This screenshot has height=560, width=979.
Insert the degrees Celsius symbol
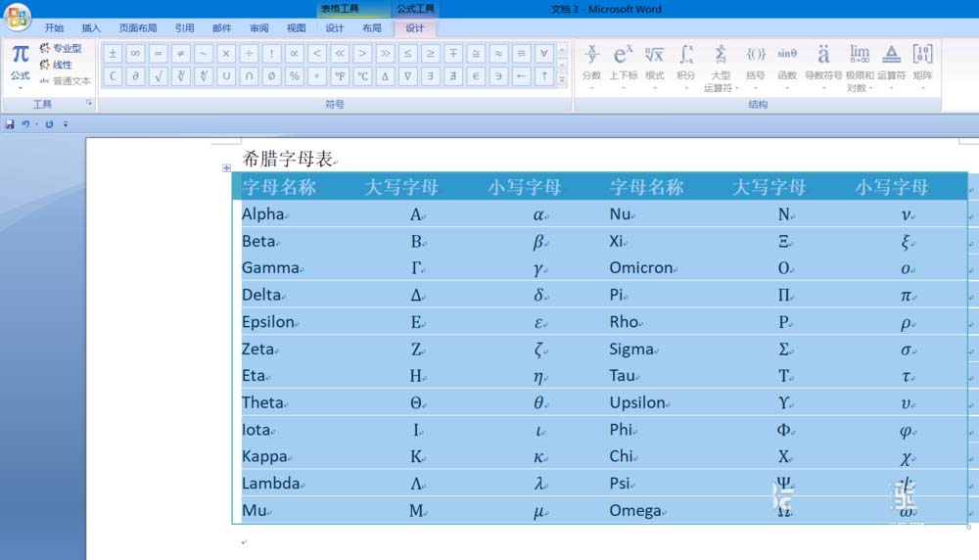click(362, 76)
